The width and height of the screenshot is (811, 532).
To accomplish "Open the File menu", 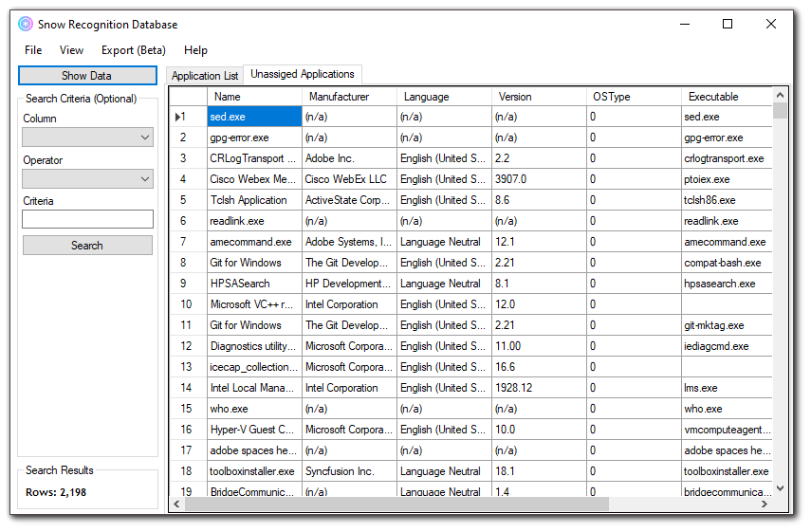I will coord(33,50).
